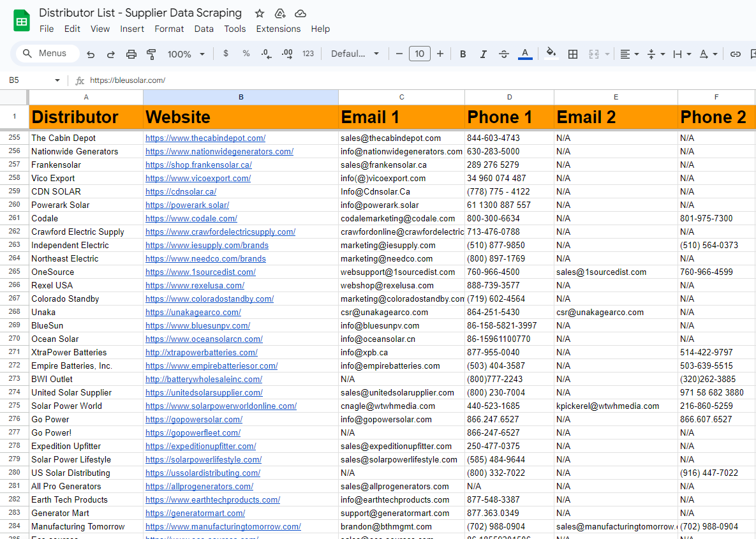Format as percent
The width and height of the screenshot is (756, 539).
coord(246,54)
